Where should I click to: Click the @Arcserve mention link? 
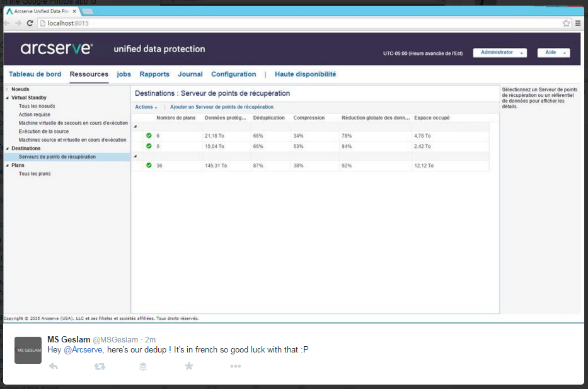pyautogui.click(x=83, y=350)
